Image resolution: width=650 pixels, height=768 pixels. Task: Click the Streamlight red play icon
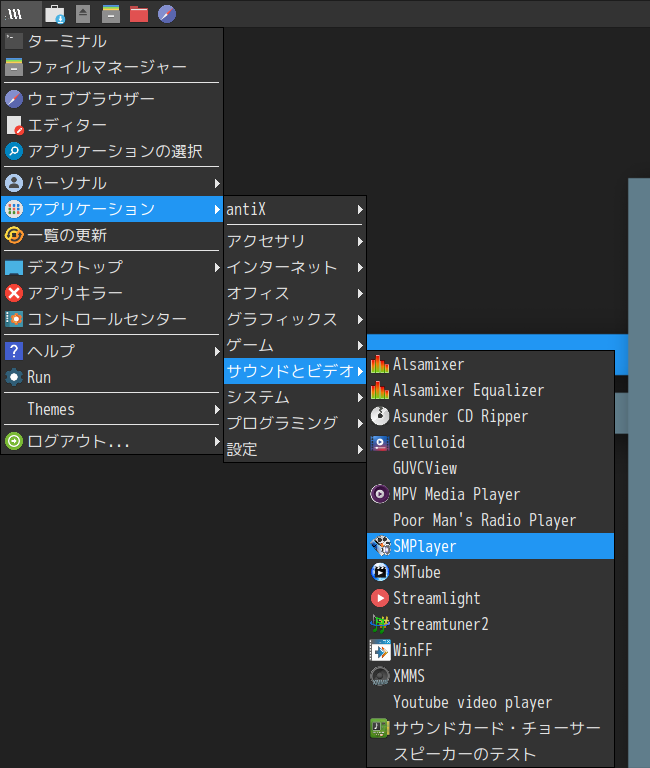380,598
